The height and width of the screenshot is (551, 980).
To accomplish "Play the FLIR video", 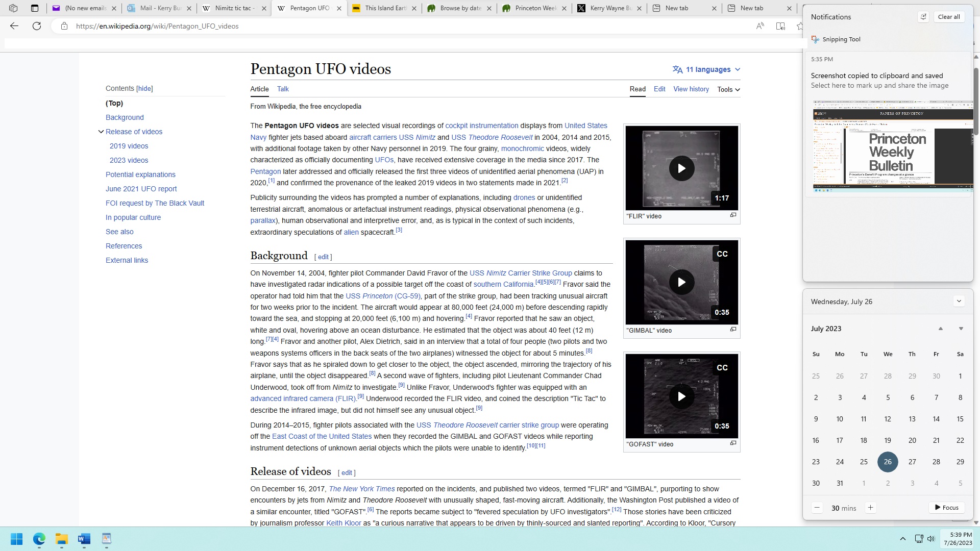I will pos(681,168).
